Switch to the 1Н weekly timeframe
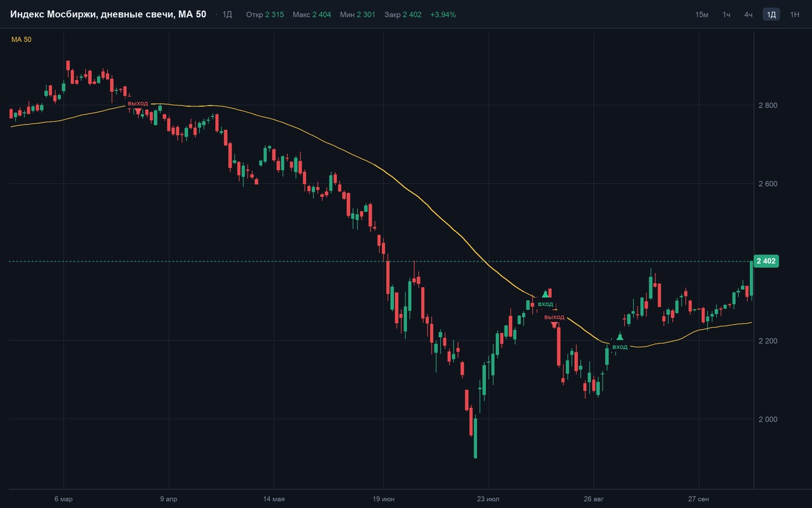The image size is (812, 508). 794,15
